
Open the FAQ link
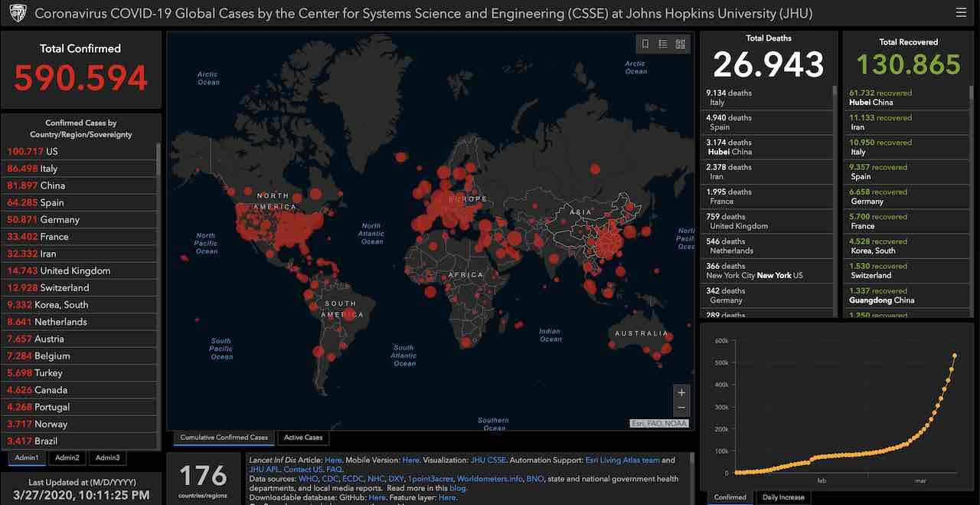click(335, 470)
